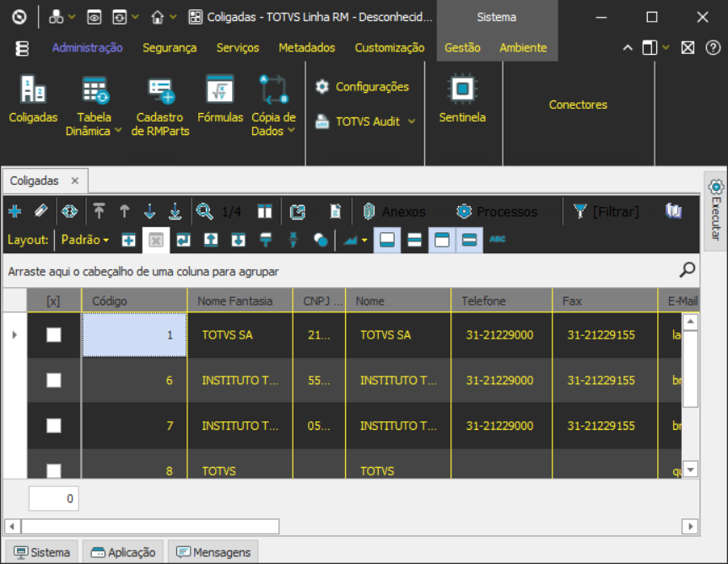
Task: Open the [Filtrar] filter button
Action: click(606, 212)
